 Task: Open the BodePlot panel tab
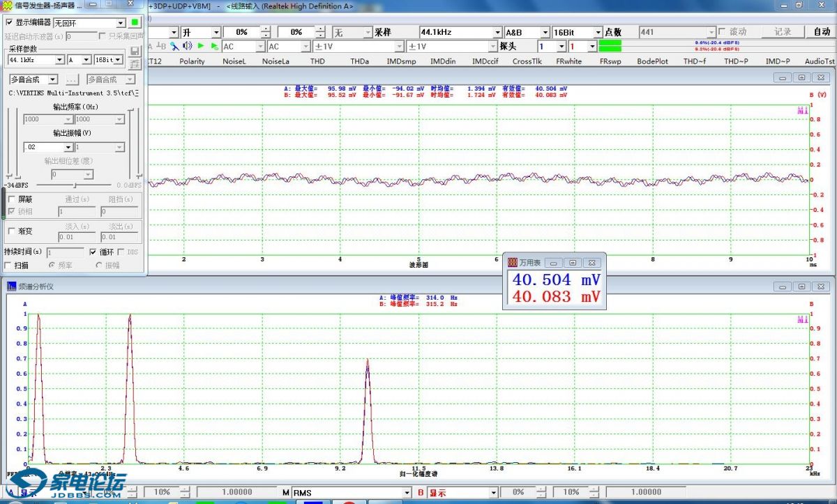[652, 61]
